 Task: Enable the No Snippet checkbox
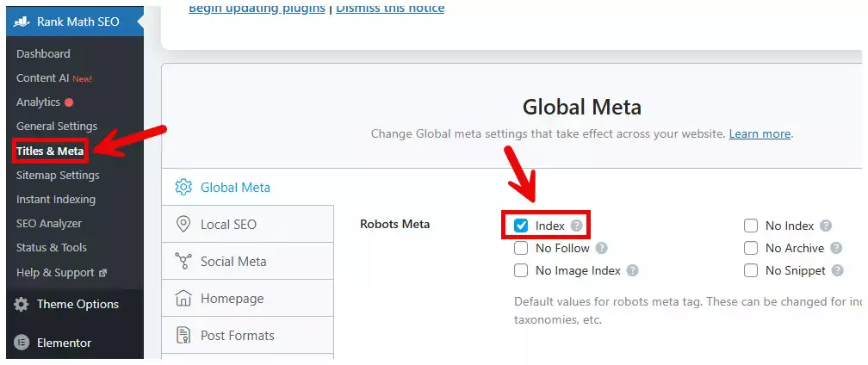751,271
